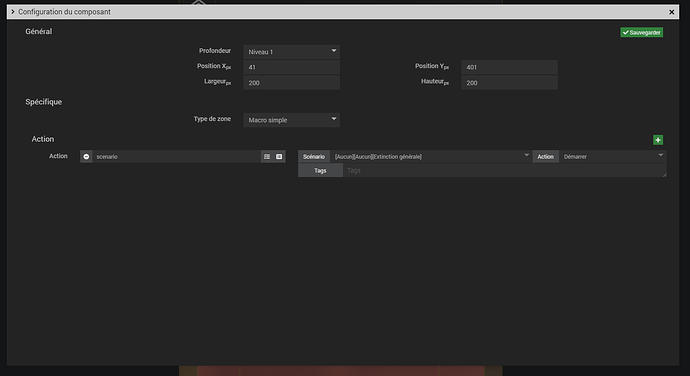Close the component configuration dialog

tap(672, 12)
